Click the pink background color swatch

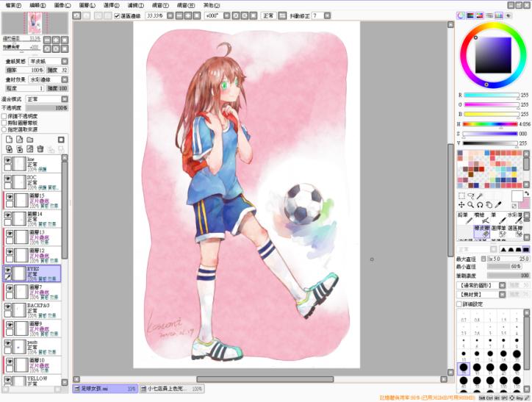point(524,204)
